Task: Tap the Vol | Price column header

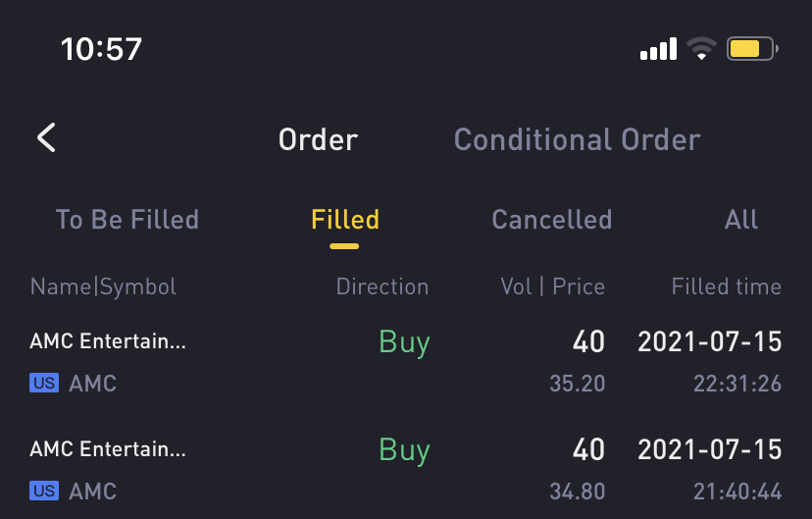Action: [x=552, y=286]
